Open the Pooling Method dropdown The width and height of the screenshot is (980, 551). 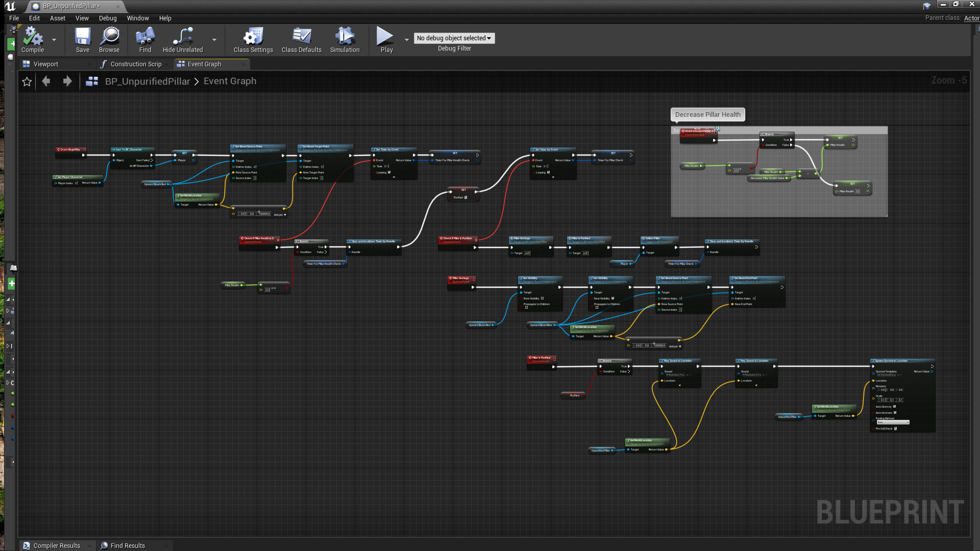[893, 422]
